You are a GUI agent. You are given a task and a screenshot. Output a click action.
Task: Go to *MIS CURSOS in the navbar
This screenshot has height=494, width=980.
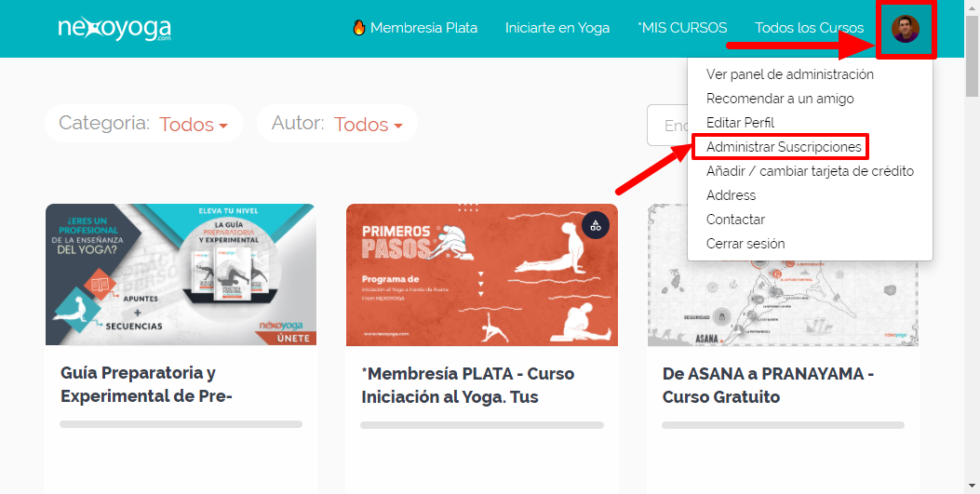pos(682,28)
